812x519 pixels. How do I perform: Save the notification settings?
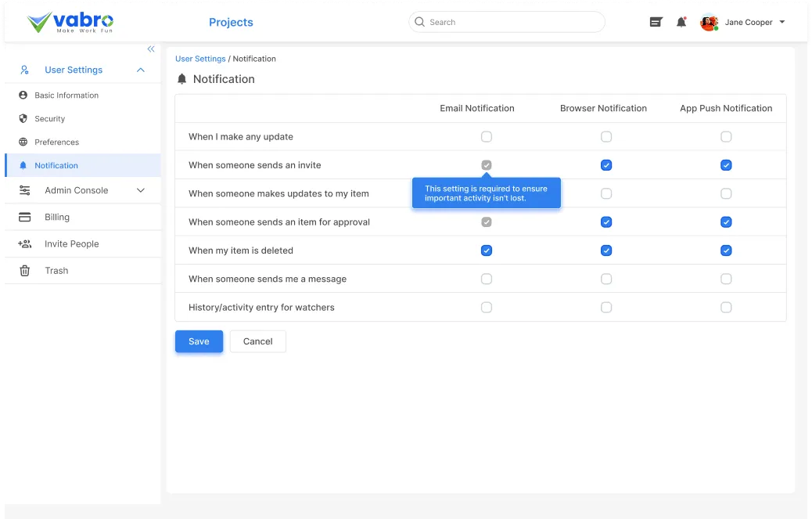click(199, 341)
